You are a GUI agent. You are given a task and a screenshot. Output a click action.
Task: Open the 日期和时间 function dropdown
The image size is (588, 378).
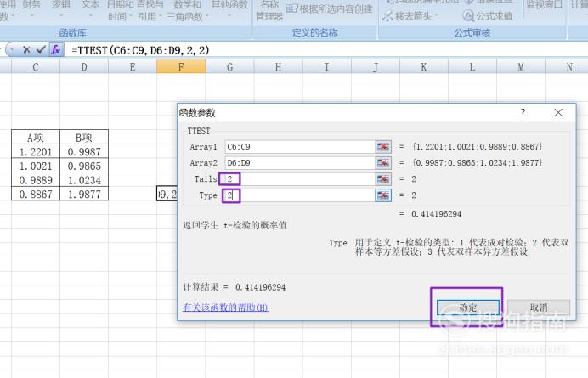point(121,10)
